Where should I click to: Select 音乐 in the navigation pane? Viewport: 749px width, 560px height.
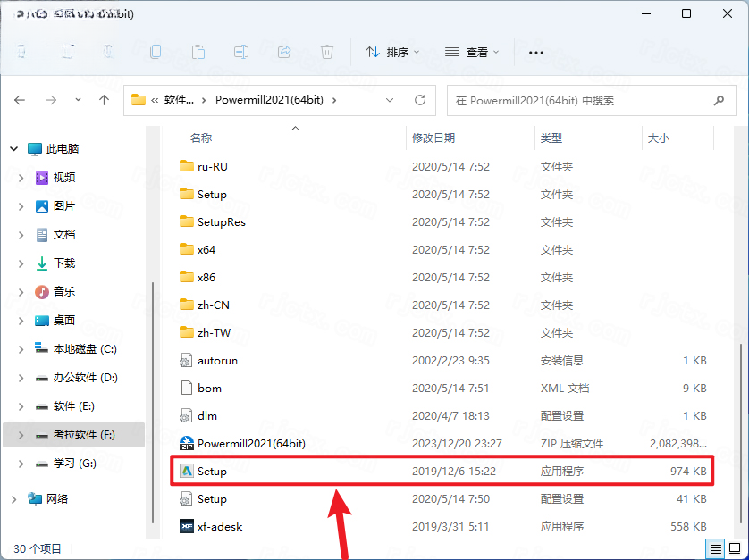click(x=64, y=292)
